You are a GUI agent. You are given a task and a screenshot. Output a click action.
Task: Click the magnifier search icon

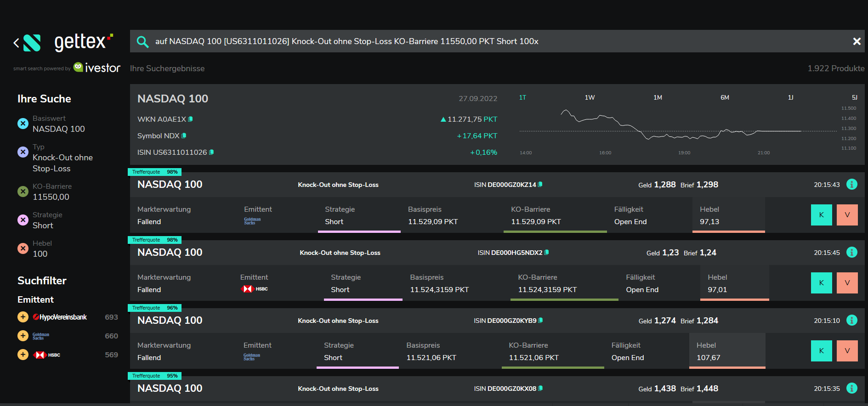click(142, 42)
